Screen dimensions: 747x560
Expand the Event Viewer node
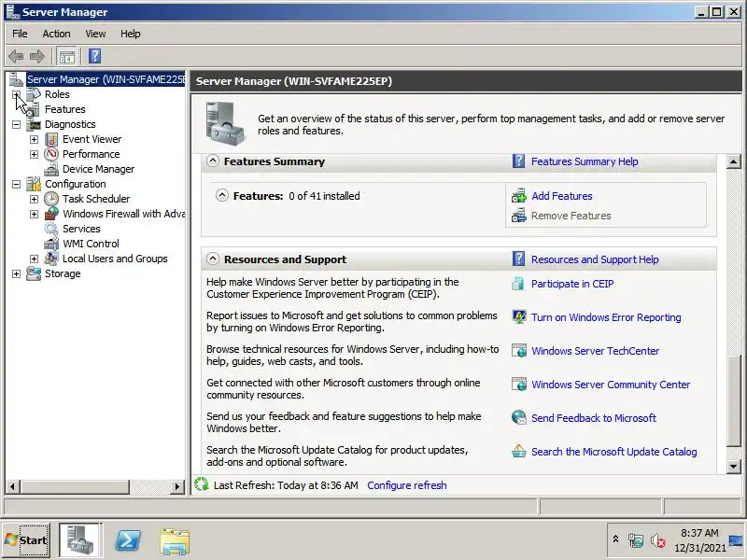[34, 139]
